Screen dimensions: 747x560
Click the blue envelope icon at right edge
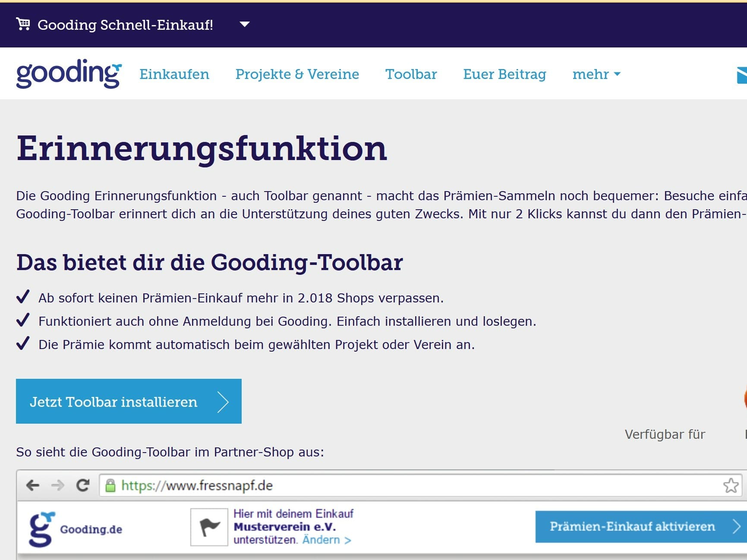pos(742,75)
